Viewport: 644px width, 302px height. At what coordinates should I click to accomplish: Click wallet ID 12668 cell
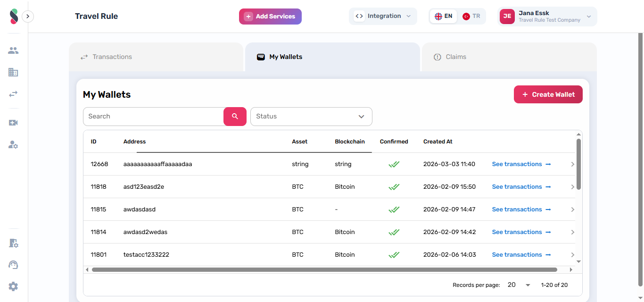point(99,164)
